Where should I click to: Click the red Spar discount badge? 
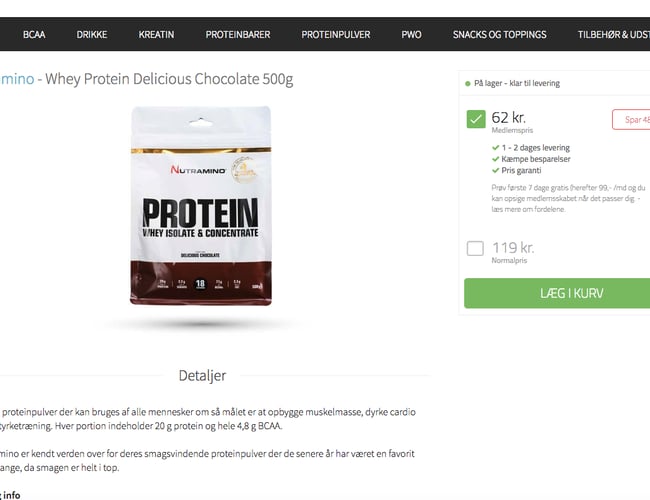coord(631,120)
